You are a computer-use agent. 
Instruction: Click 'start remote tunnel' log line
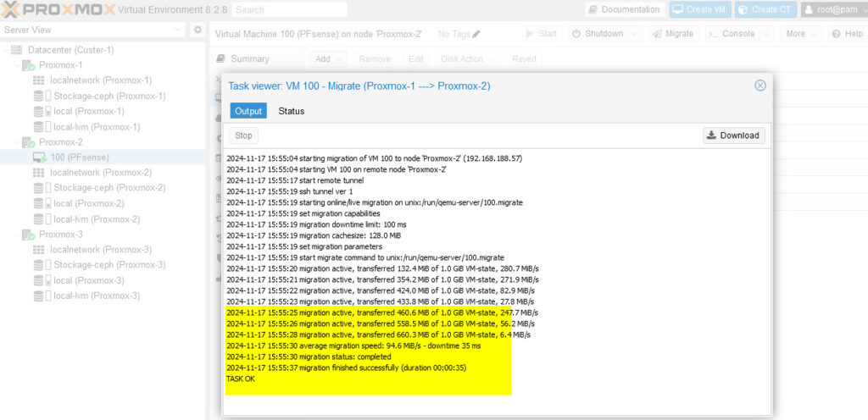coord(295,180)
